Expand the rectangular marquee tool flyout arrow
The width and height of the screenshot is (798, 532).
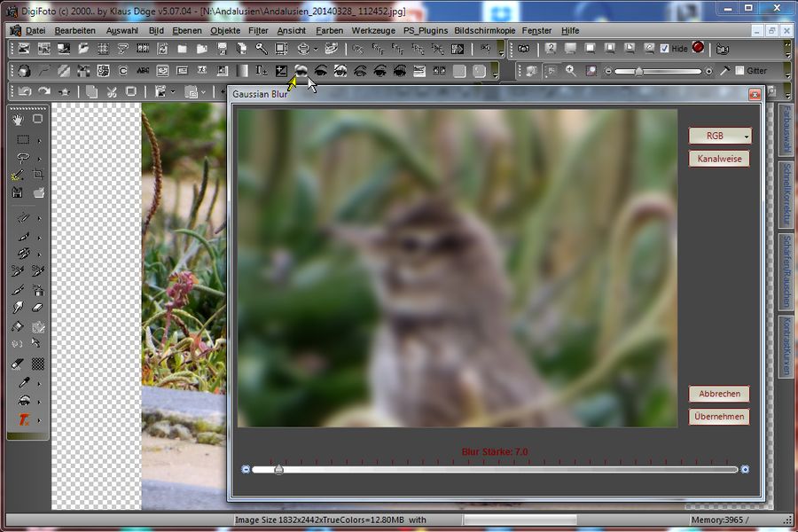click(x=39, y=140)
